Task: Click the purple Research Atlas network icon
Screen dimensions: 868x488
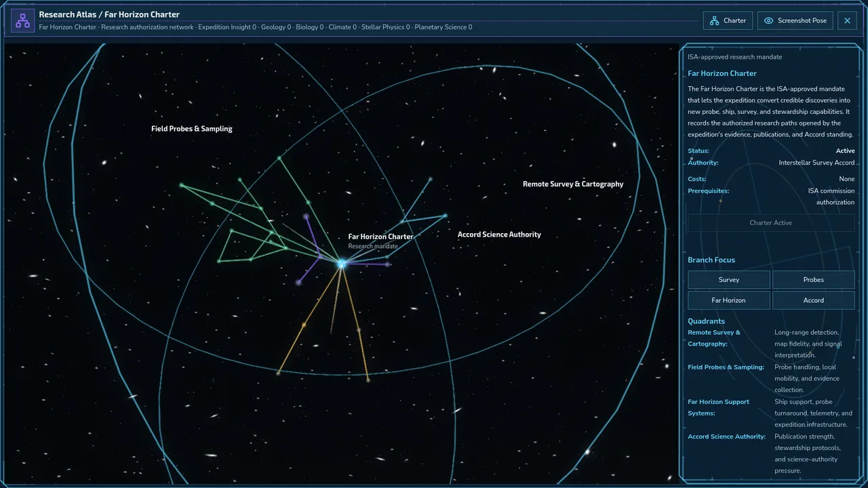Action: [23, 21]
